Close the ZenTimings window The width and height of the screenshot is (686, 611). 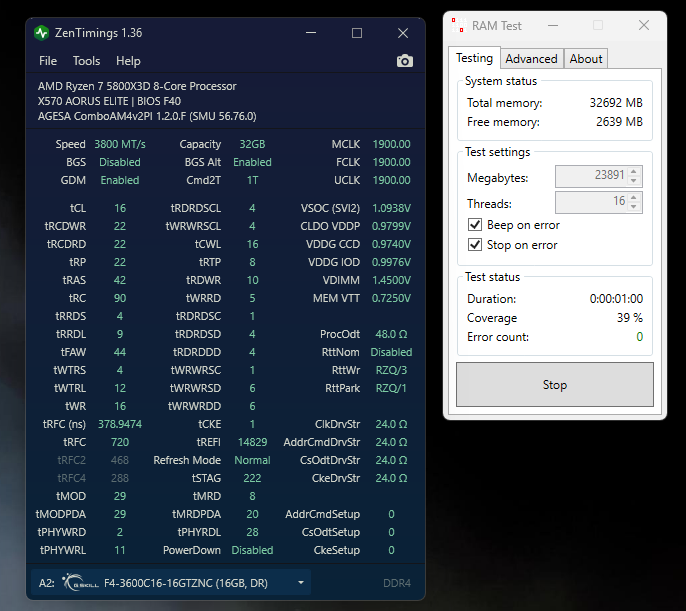point(403,33)
